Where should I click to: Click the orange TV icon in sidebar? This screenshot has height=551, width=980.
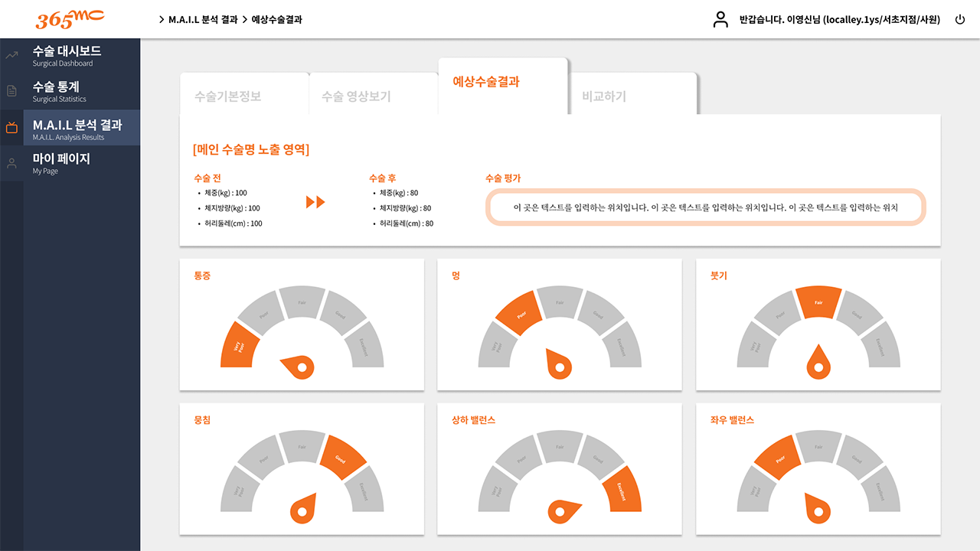pos(11,128)
